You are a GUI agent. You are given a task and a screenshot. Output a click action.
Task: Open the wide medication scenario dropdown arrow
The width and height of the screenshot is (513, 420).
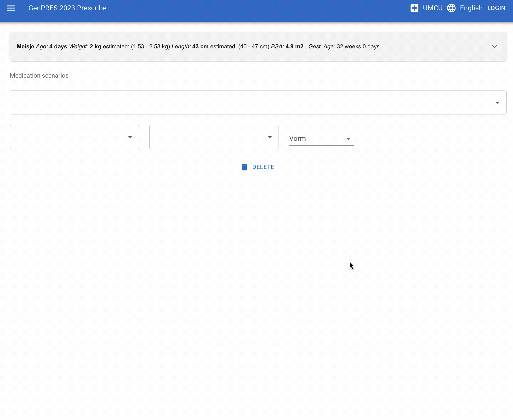pyautogui.click(x=497, y=102)
